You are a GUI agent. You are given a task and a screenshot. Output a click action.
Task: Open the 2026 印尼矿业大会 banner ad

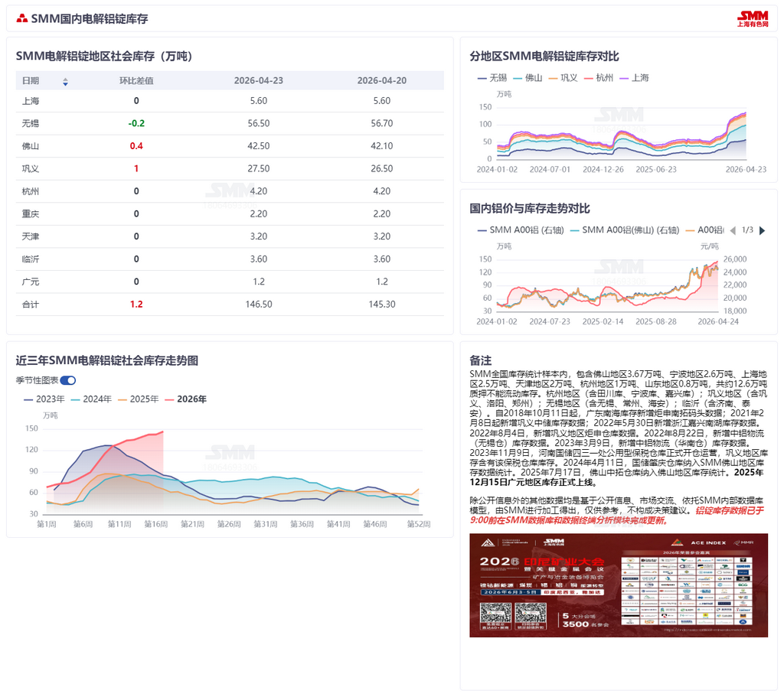click(619, 585)
